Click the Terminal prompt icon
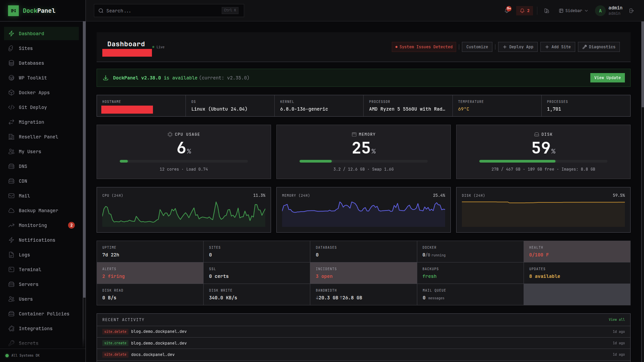The image size is (644, 362). (x=11, y=269)
